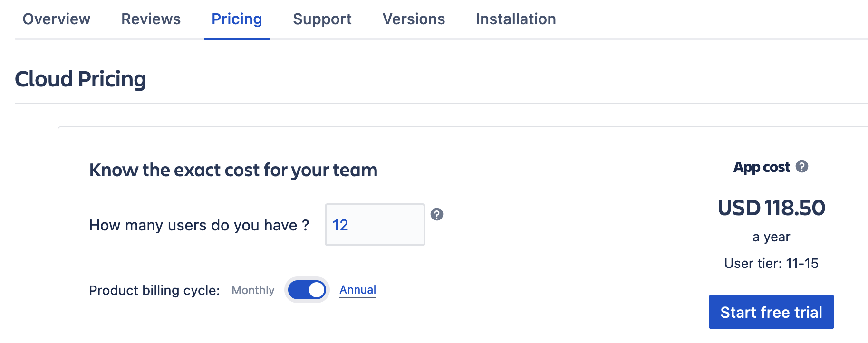Focus the number of users input field

(375, 225)
